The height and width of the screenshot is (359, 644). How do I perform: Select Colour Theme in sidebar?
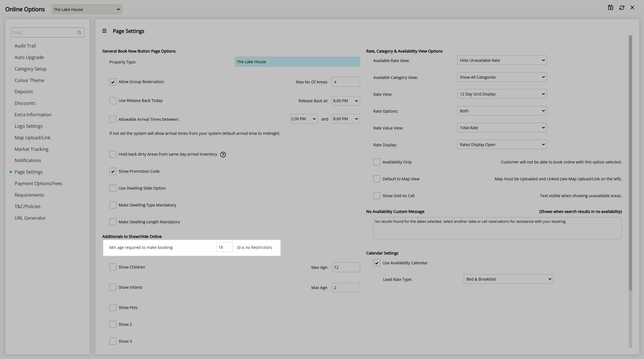coord(30,80)
